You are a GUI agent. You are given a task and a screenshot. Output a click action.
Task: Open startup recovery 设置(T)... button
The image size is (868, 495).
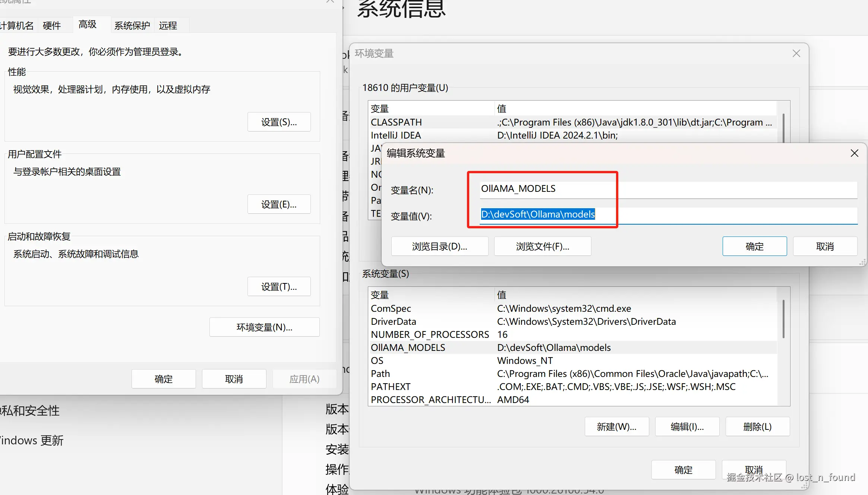[x=279, y=287]
